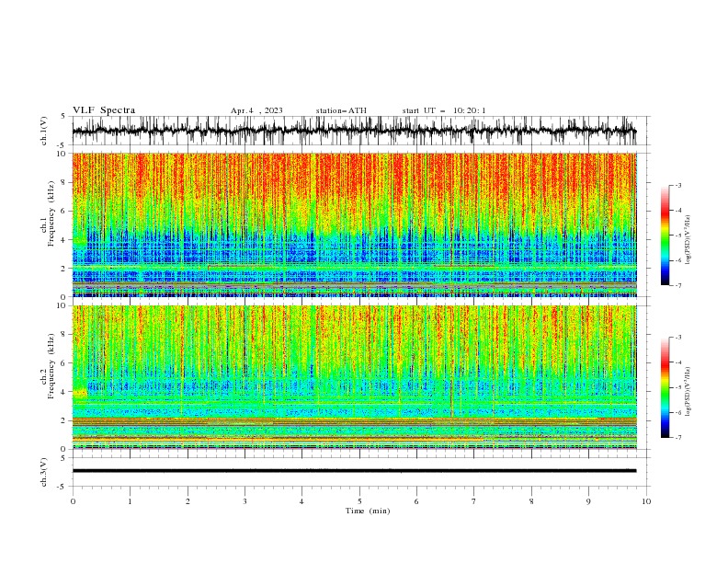This screenshot has width=728, height=563.
Task: Click time axis tick label "7"
Action: pos(474,501)
